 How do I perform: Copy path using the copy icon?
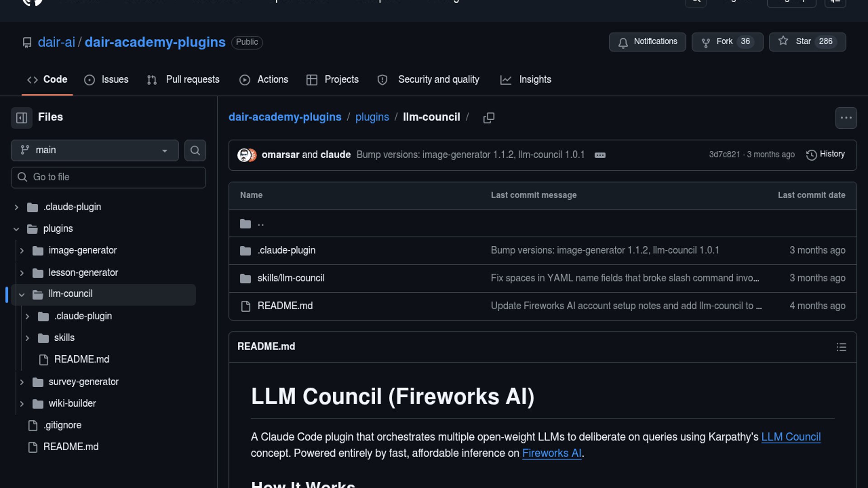[489, 118]
